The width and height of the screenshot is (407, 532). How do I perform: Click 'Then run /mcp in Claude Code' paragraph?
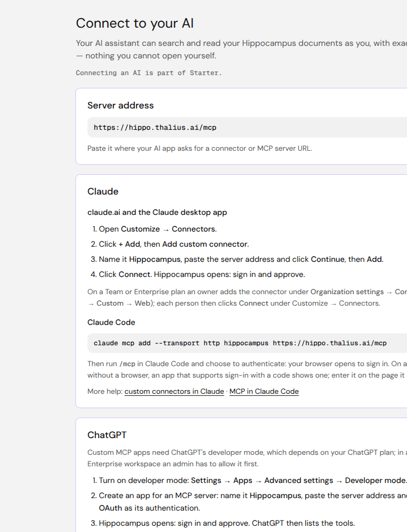click(247, 369)
